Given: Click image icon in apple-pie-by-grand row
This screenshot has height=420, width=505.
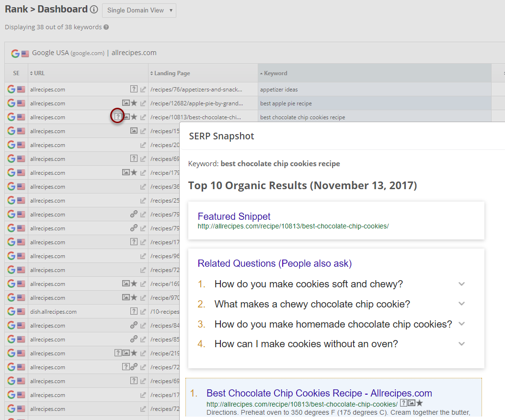Looking at the screenshot, I should pos(126,102).
